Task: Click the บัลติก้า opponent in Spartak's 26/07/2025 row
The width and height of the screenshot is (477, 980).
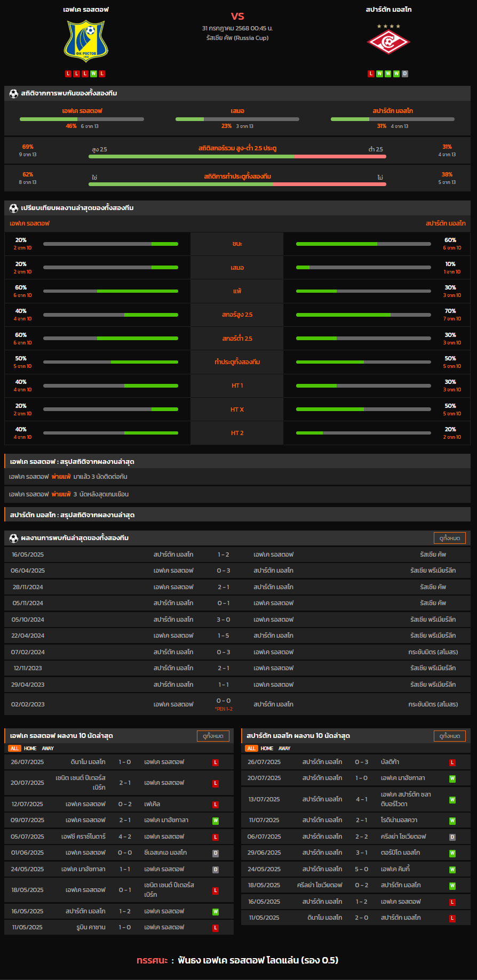Action: click(390, 762)
